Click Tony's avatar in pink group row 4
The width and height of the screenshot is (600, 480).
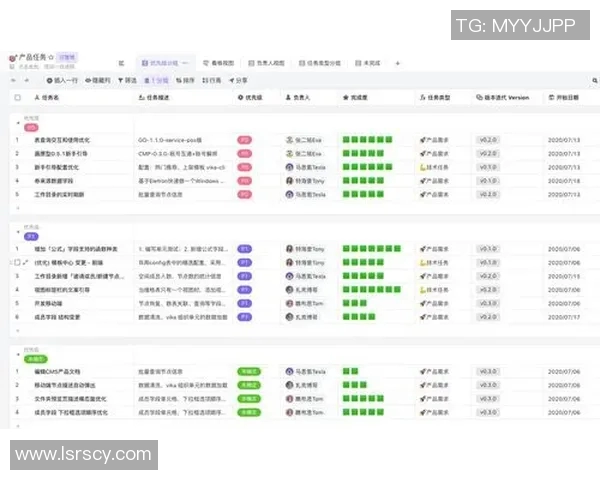tap(289, 181)
